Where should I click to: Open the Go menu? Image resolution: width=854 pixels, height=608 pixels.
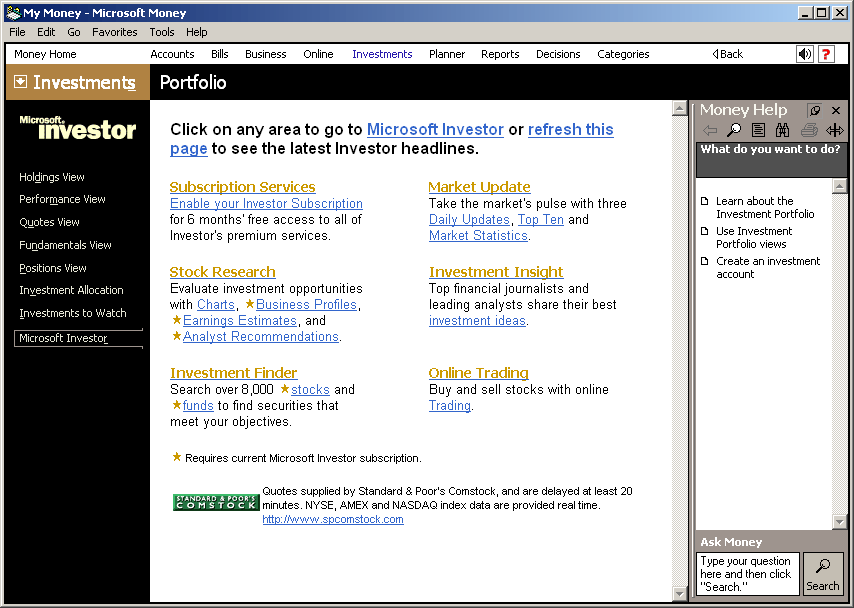[x=74, y=32]
